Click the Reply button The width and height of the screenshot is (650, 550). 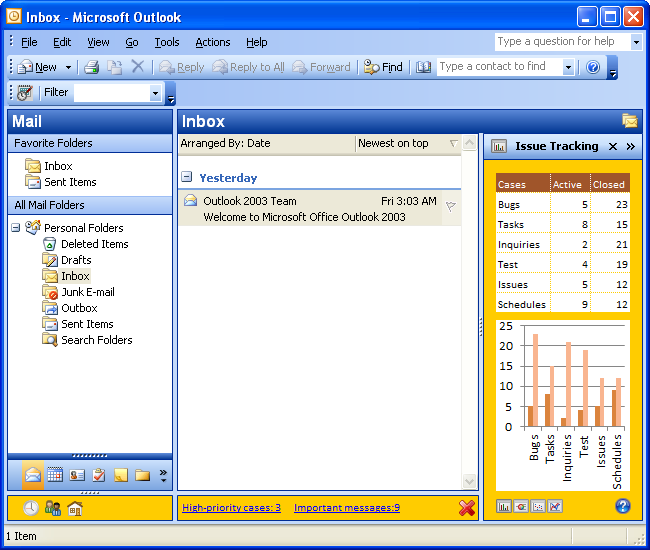click(x=182, y=67)
